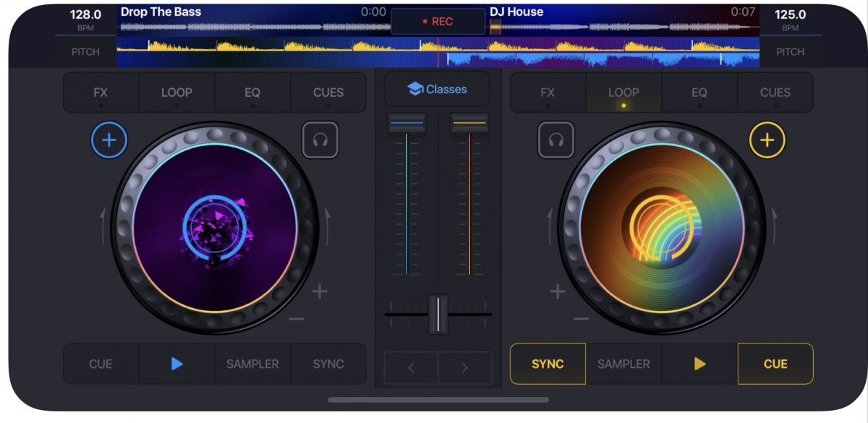Click the crossfader slider handle
Screen dimensions: 868x423
pos(438,315)
